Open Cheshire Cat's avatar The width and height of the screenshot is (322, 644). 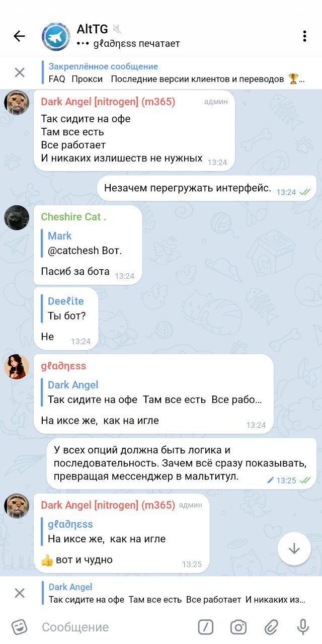17,217
